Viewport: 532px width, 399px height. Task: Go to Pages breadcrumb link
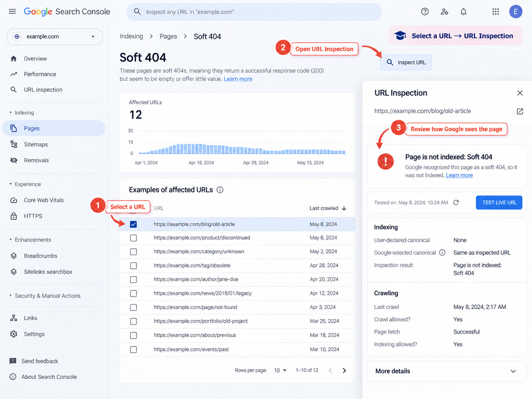point(168,36)
